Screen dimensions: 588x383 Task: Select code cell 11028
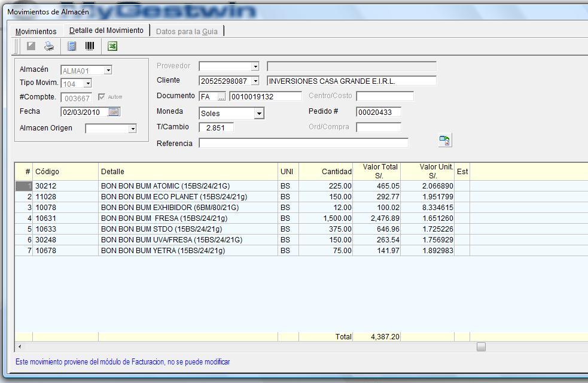(x=66, y=196)
